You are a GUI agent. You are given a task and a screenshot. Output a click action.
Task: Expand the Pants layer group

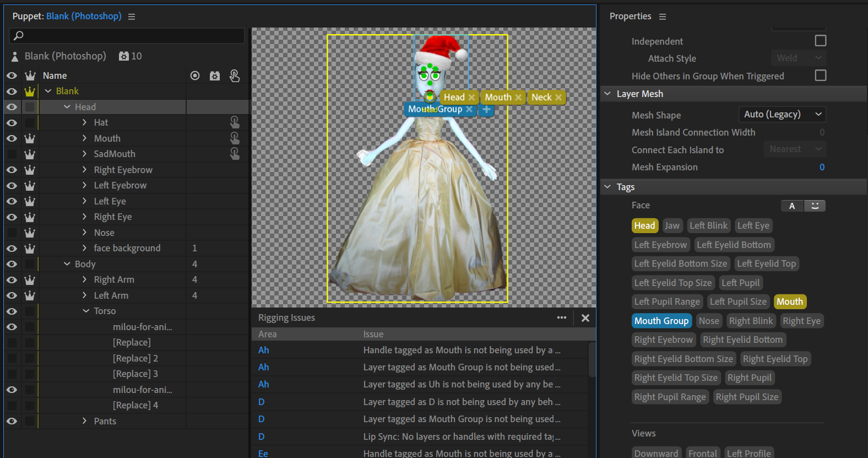click(84, 421)
